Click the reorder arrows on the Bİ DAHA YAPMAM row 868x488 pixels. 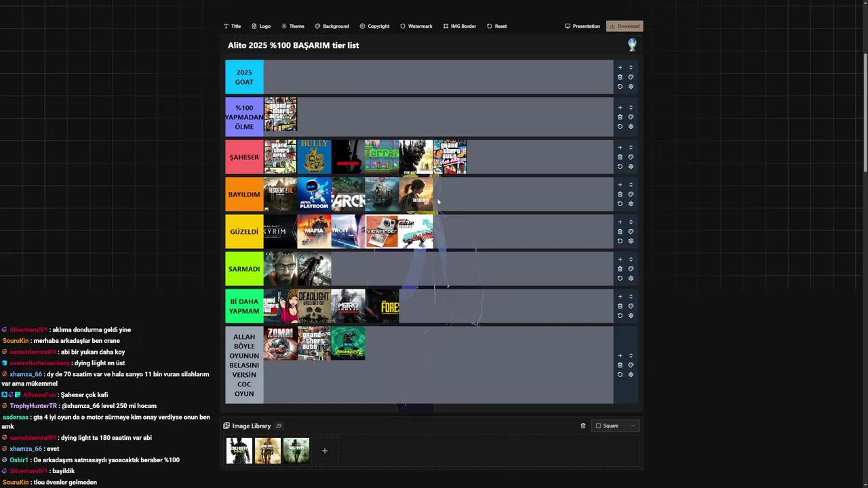coord(631,297)
